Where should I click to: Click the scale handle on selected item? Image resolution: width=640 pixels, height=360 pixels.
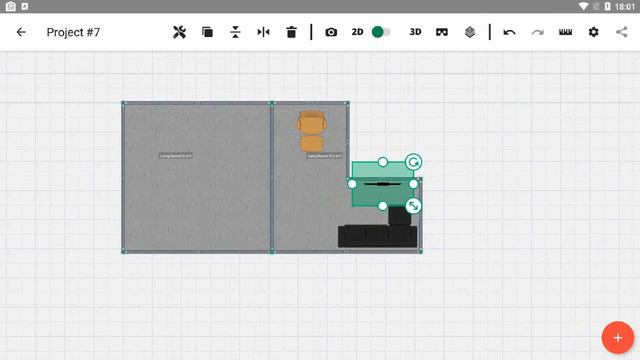pyautogui.click(x=413, y=206)
